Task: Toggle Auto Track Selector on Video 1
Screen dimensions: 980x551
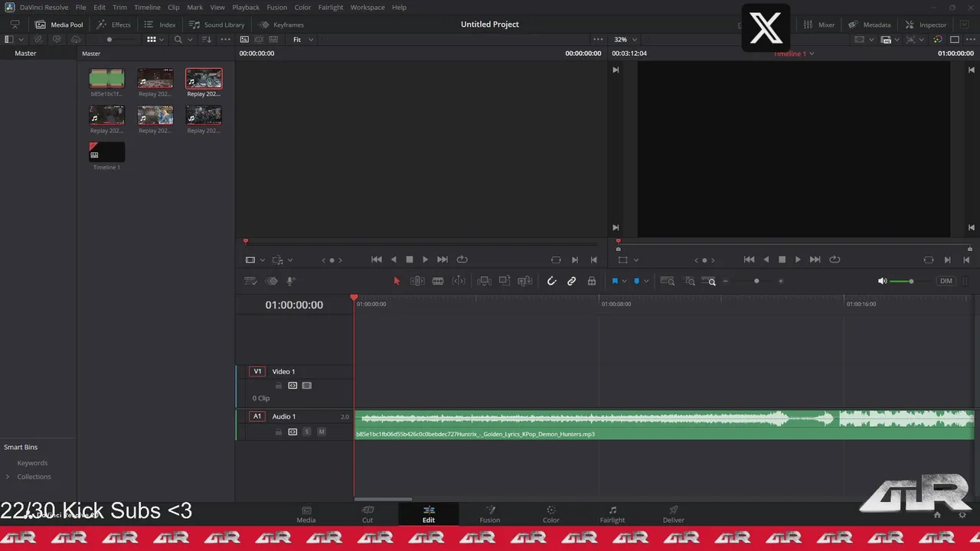Action: coord(292,386)
